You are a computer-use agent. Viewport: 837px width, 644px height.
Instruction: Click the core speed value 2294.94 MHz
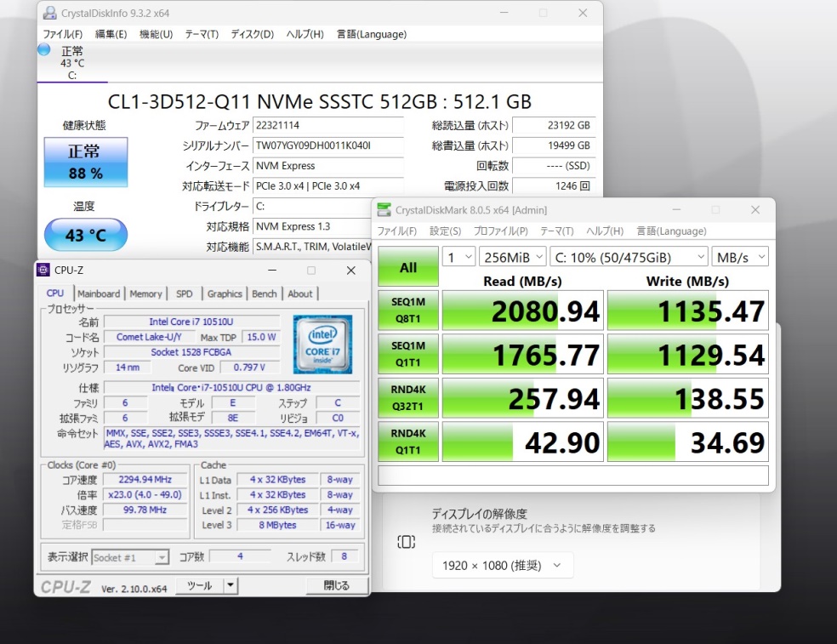tap(145, 480)
